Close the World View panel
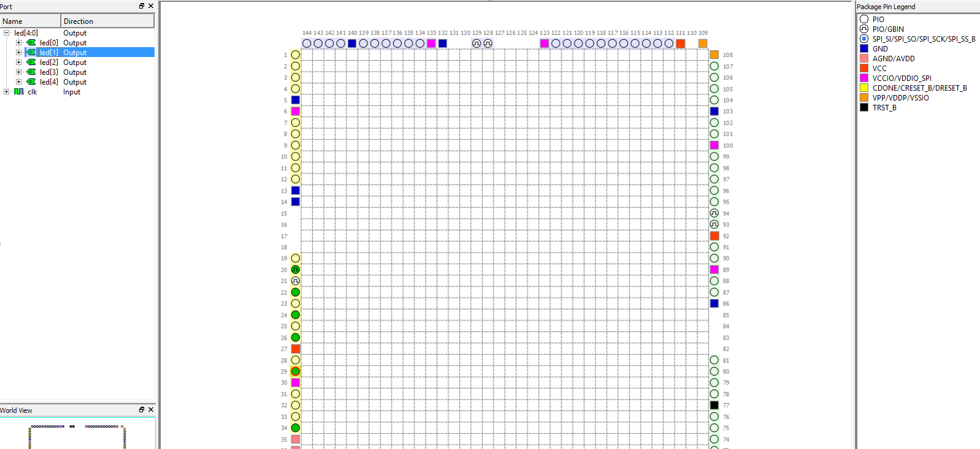The image size is (980, 449). pyautogui.click(x=151, y=410)
